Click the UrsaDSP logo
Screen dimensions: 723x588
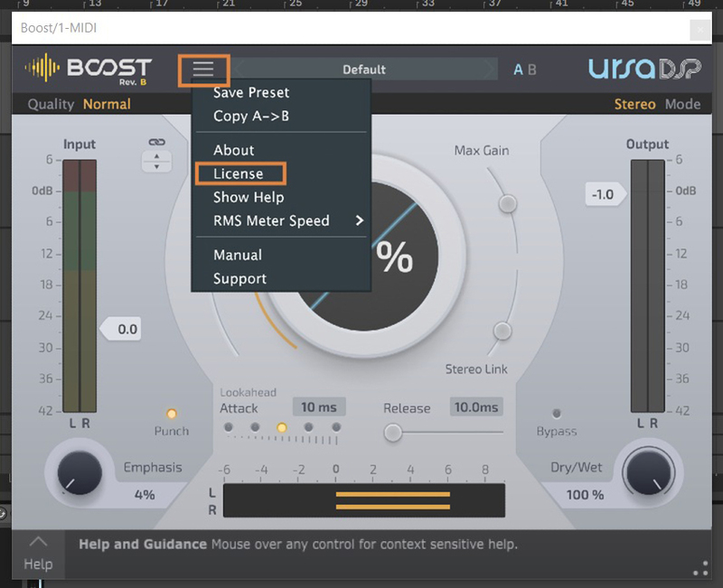643,70
